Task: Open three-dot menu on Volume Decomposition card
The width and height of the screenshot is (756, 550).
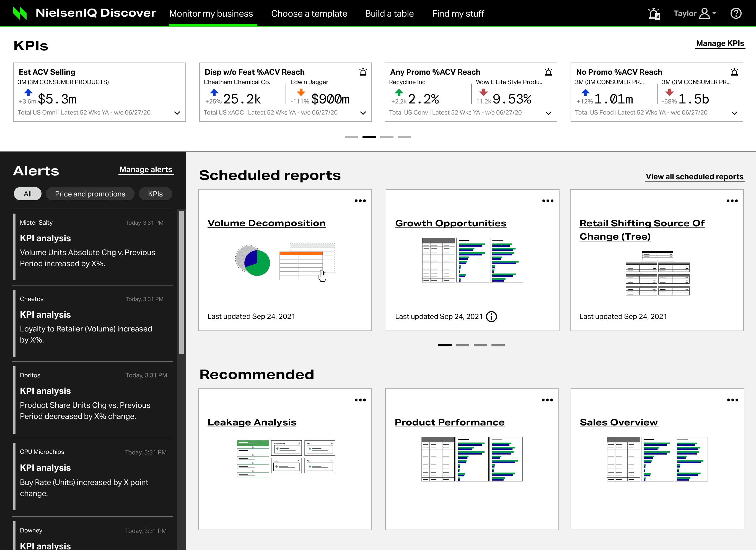Action: 360,201
